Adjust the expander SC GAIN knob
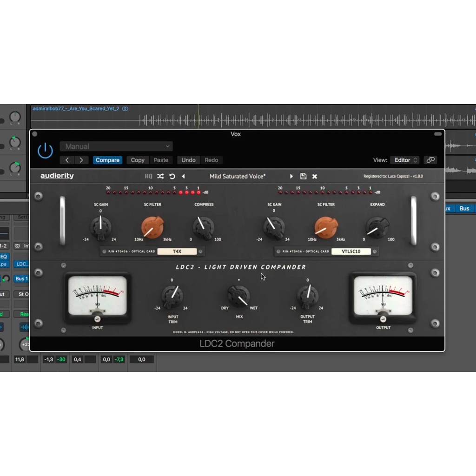 [274, 227]
